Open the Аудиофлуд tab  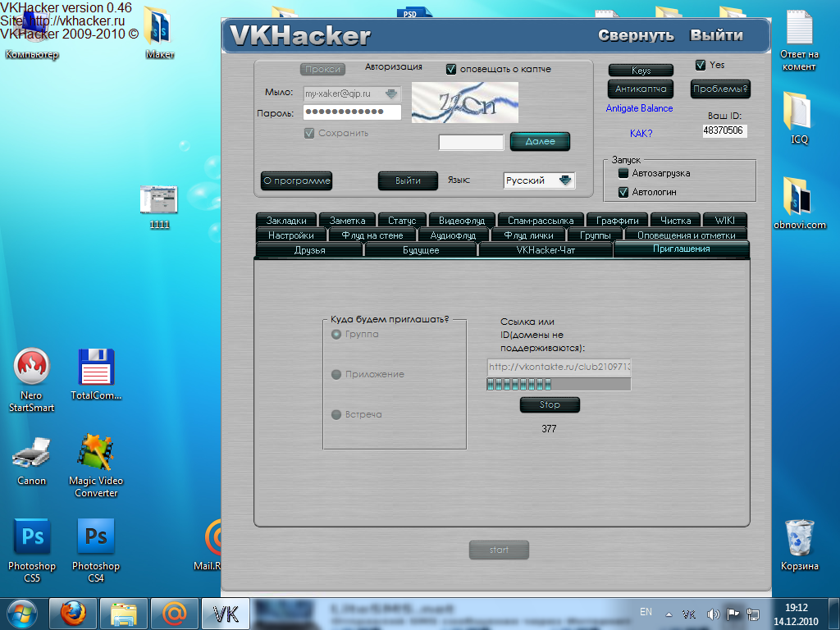[x=453, y=235]
